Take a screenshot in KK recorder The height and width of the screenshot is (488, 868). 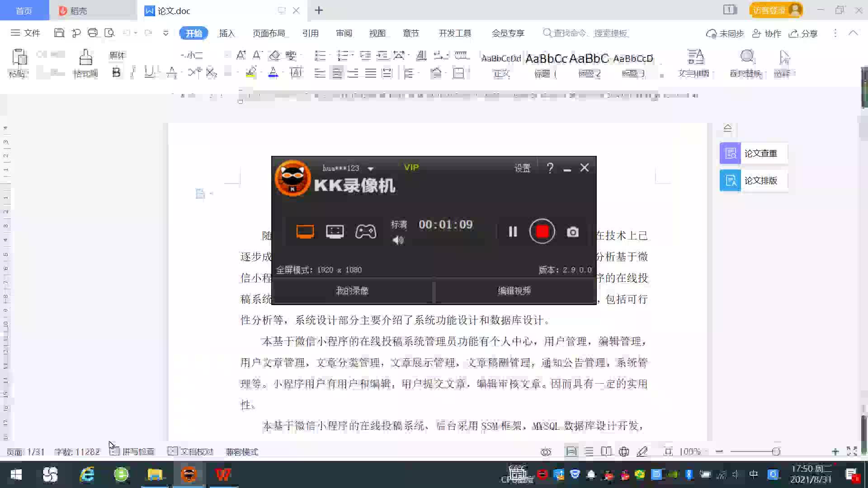[573, 232]
